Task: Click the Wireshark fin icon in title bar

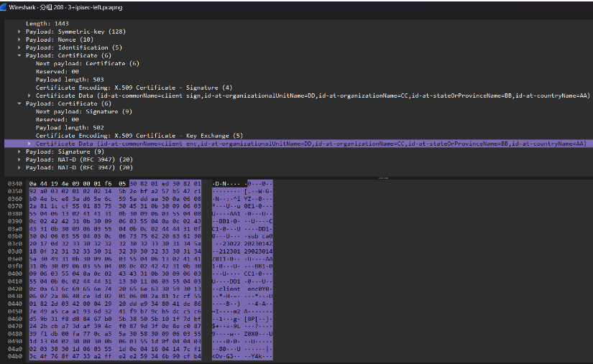Action: click(4, 7)
